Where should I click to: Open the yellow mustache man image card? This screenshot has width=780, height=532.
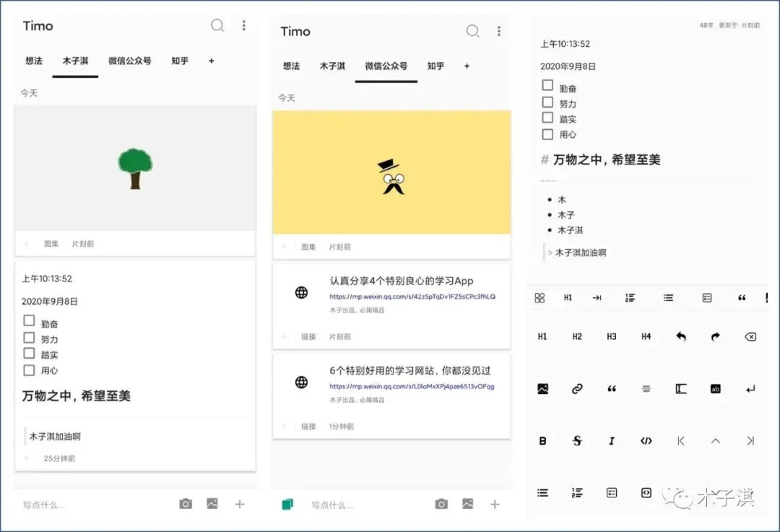[391, 185]
